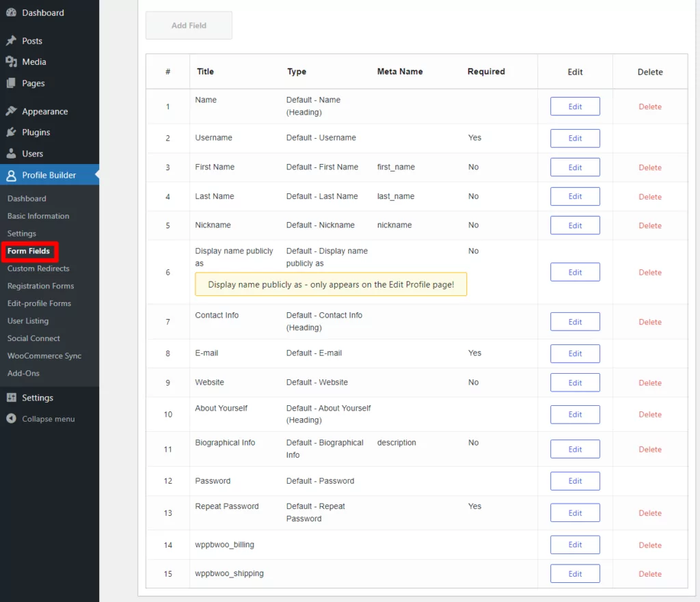Image resolution: width=700 pixels, height=602 pixels.
Task: Go to Basic Information submenu
Action: [x=38, y=216]
